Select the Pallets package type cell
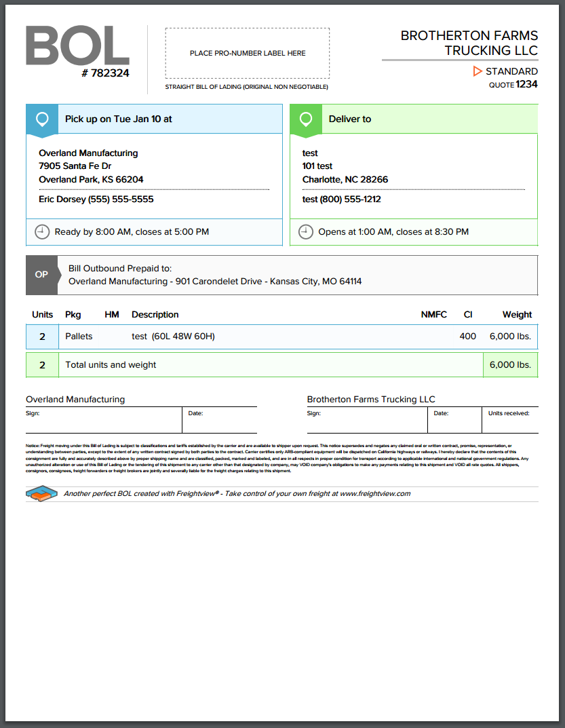This screenshot has width=565, height=728. tap(79, 336)
